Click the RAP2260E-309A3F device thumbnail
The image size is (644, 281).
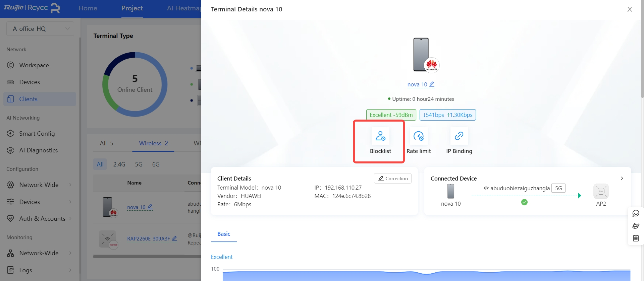pos(108,239)
